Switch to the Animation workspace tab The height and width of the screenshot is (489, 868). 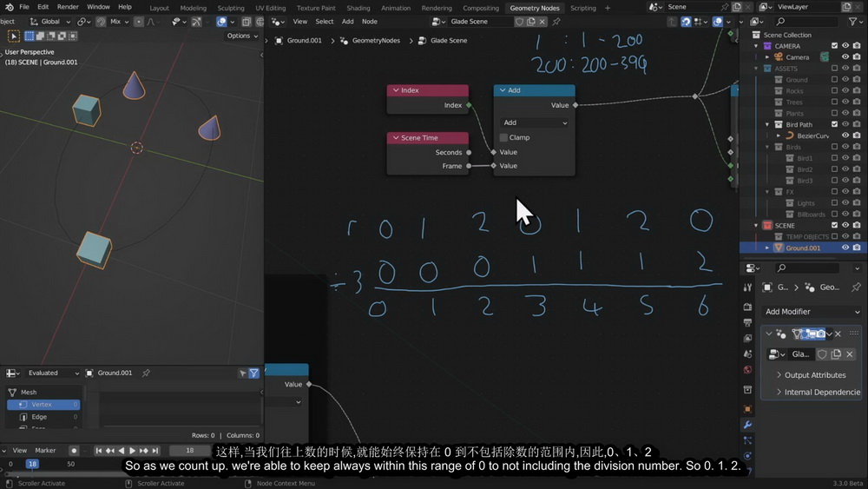point(396,8)
